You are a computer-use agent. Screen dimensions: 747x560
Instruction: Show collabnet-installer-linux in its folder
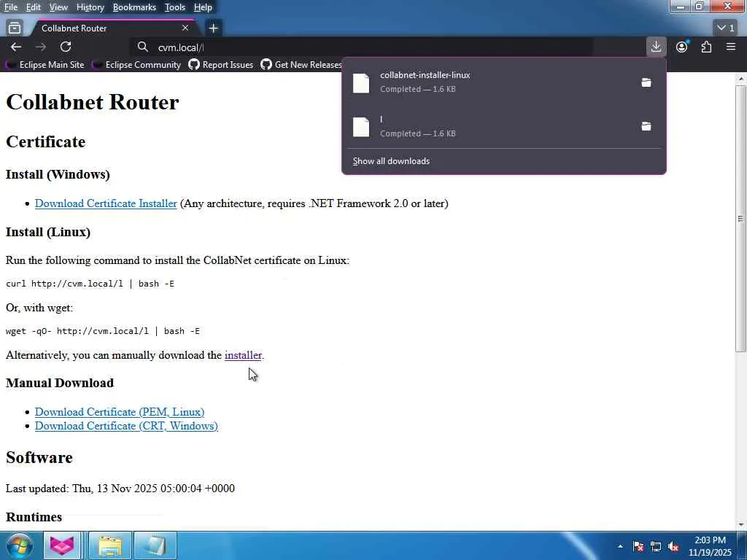[646, 82]
